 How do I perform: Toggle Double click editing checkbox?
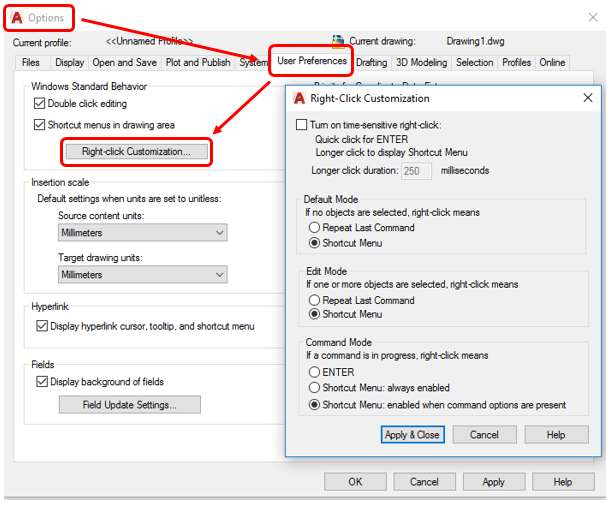coord(40,104)
